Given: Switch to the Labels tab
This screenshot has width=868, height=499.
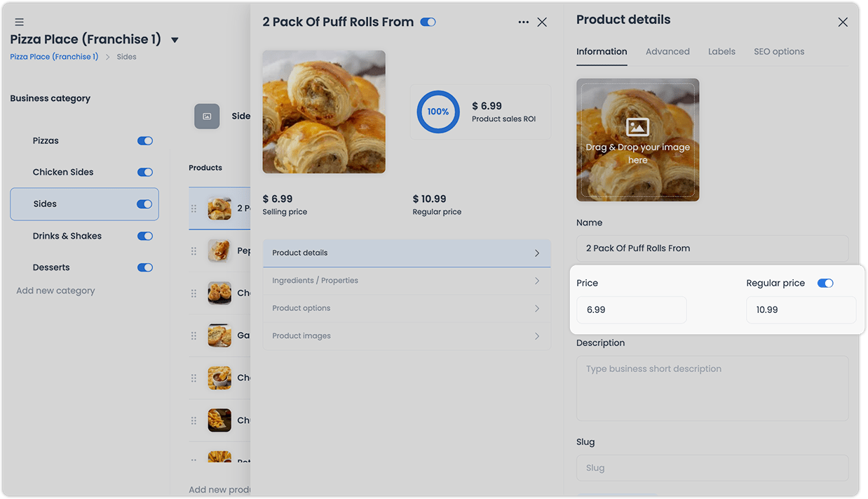Looking at the screenshot, I should tap(721, 52).
